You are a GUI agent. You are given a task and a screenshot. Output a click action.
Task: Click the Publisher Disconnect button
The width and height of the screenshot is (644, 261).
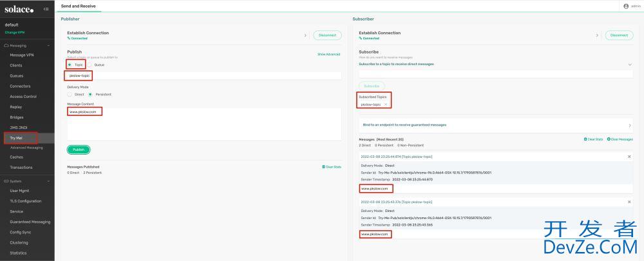(x=327, y=35)
